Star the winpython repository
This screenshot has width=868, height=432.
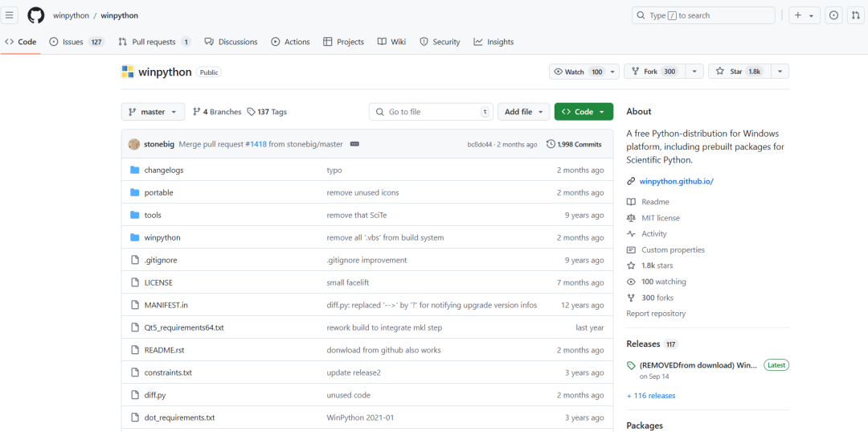click(x=738, y=72)
